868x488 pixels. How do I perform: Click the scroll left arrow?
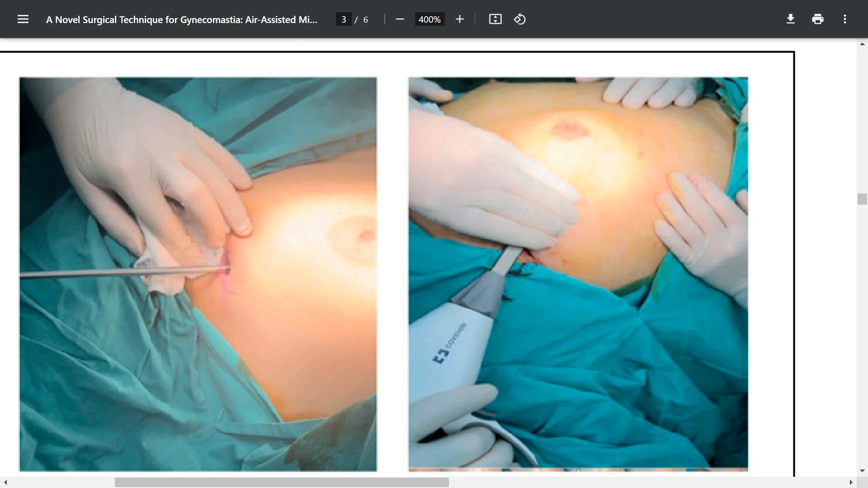pos(5,483)
